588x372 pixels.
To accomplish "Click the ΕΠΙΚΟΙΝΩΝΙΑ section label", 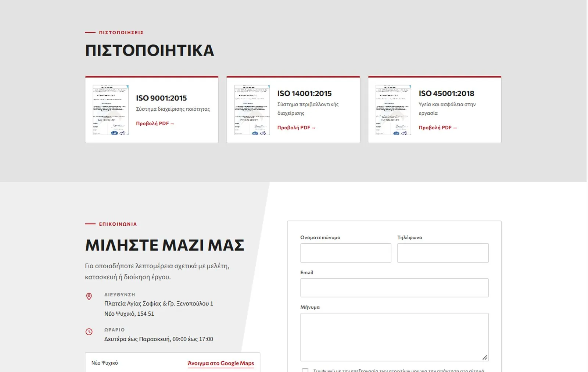I will click(x=118, y=224).
